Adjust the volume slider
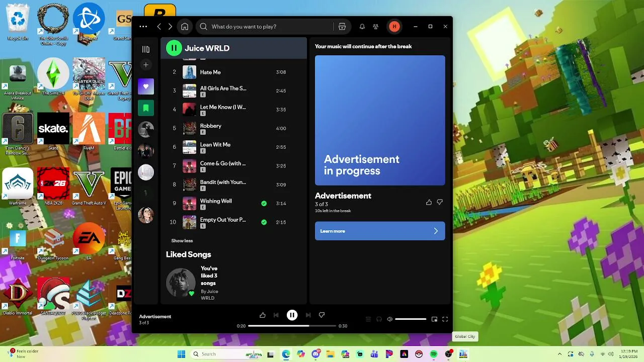 [411, 319]
